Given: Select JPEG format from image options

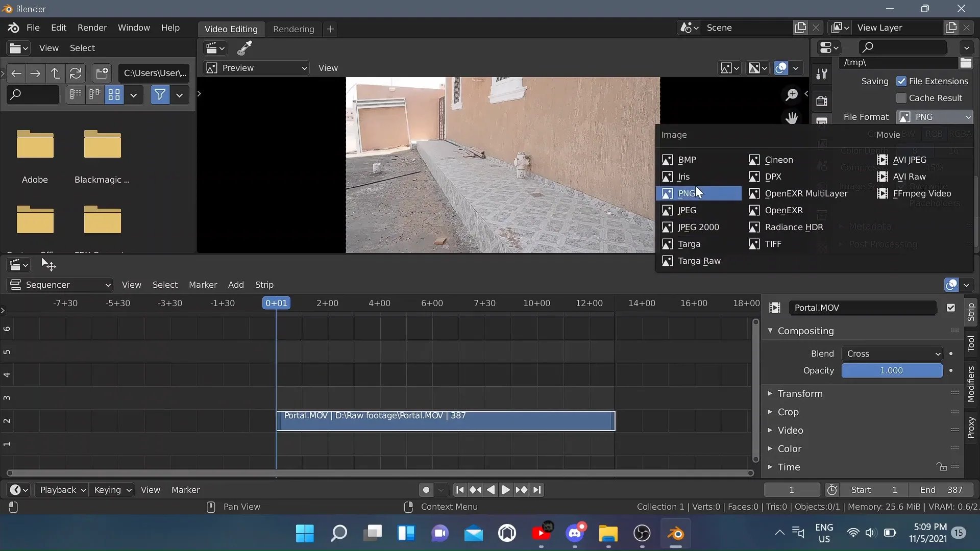Looking at the screenshot, I should click(687, 210).
